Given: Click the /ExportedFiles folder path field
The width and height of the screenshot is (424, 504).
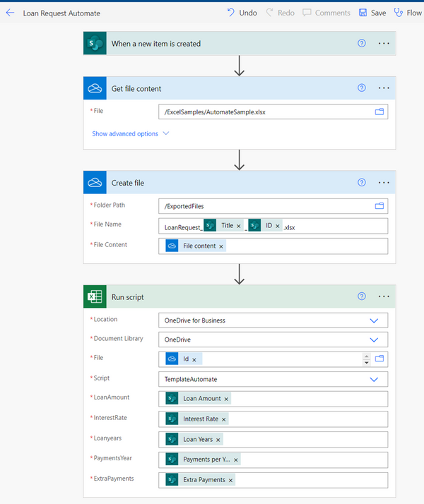Looking at the screenshot, I should (x=273, y=206).
